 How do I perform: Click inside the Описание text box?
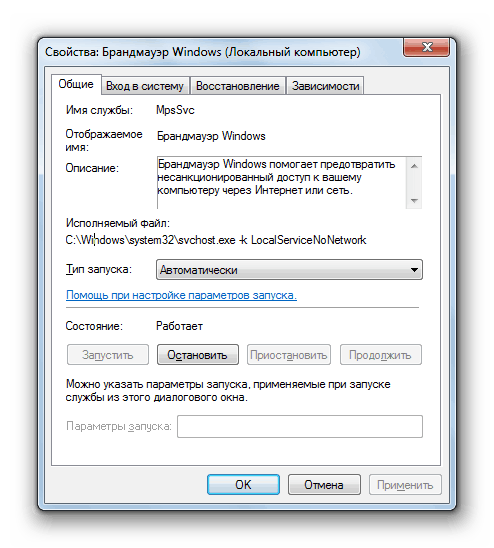pyautogui.click(x=281, y=182)
